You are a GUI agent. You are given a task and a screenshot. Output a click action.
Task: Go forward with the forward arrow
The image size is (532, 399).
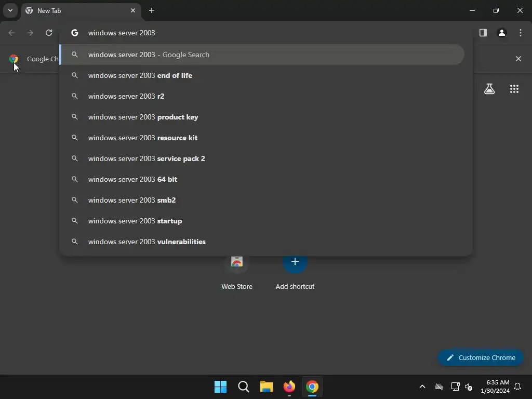tap(30, 33)
